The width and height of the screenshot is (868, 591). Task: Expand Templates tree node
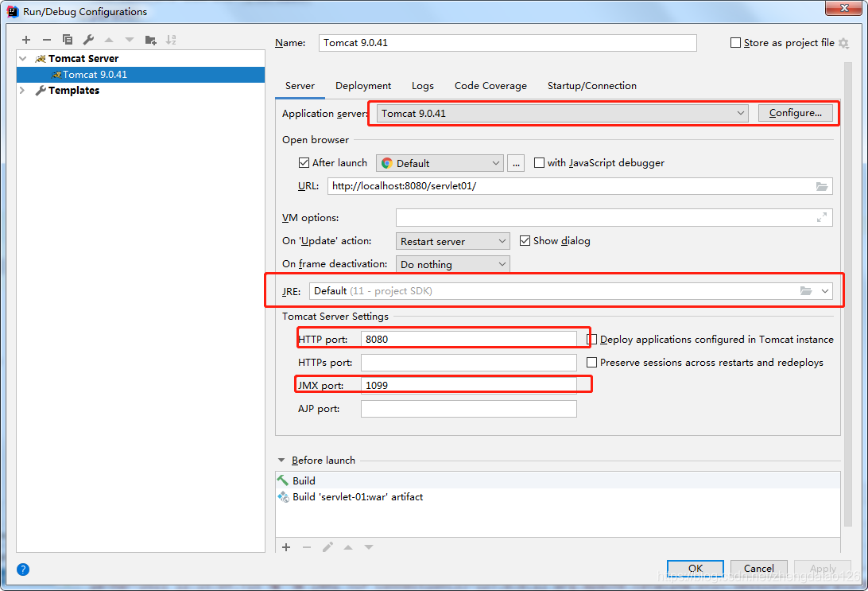[23, 91]
